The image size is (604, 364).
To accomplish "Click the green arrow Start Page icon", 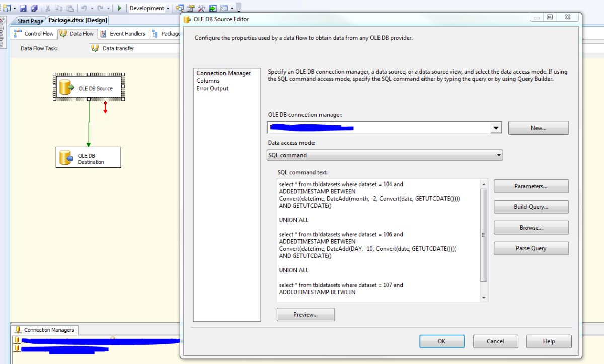I will pyautogui.click(x=213, y=8).
